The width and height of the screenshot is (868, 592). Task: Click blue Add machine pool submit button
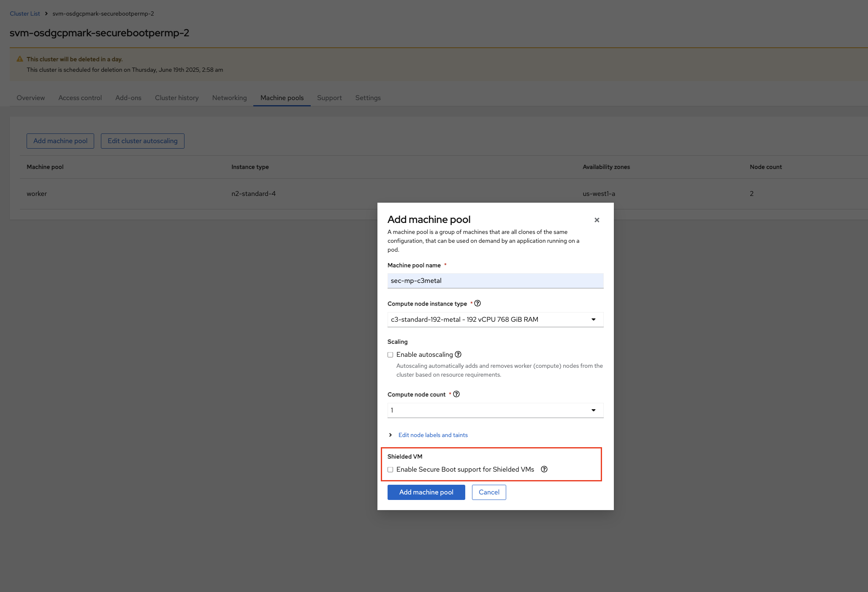(426, 492)
